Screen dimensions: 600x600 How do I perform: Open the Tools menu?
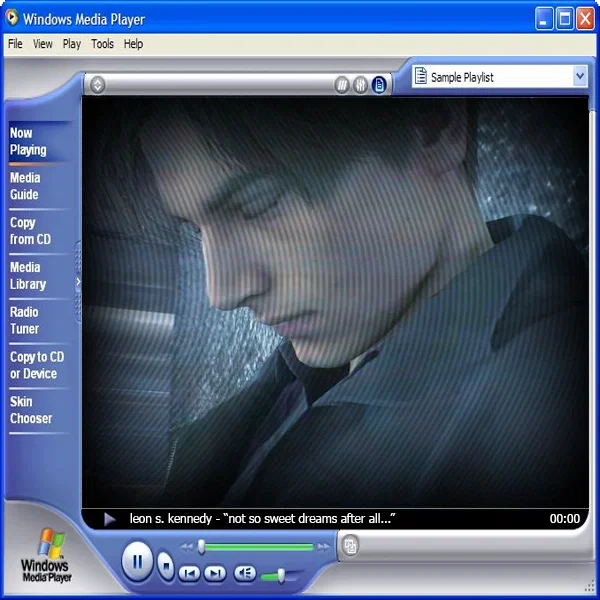[x=102, y=44]
